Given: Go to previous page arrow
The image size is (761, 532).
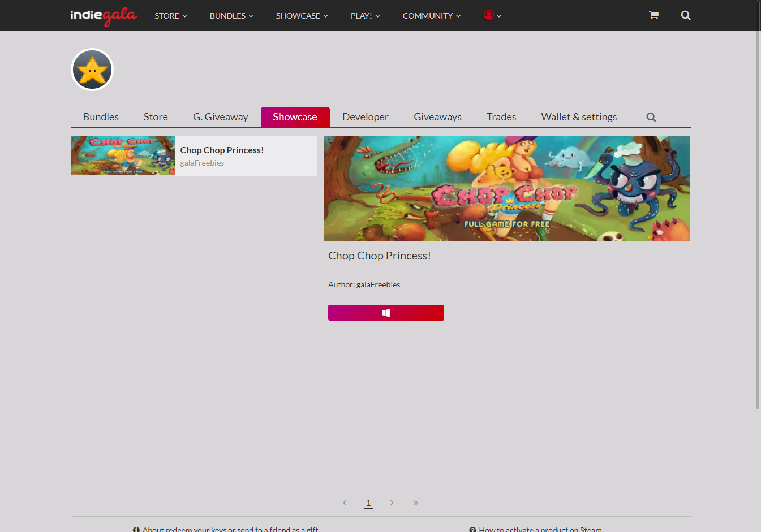Looking at the screenshot, I should tap(345, 503).
